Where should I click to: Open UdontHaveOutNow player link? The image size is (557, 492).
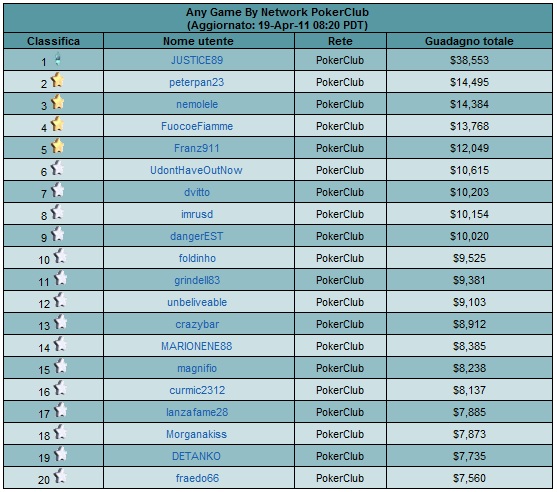(196, 170)
